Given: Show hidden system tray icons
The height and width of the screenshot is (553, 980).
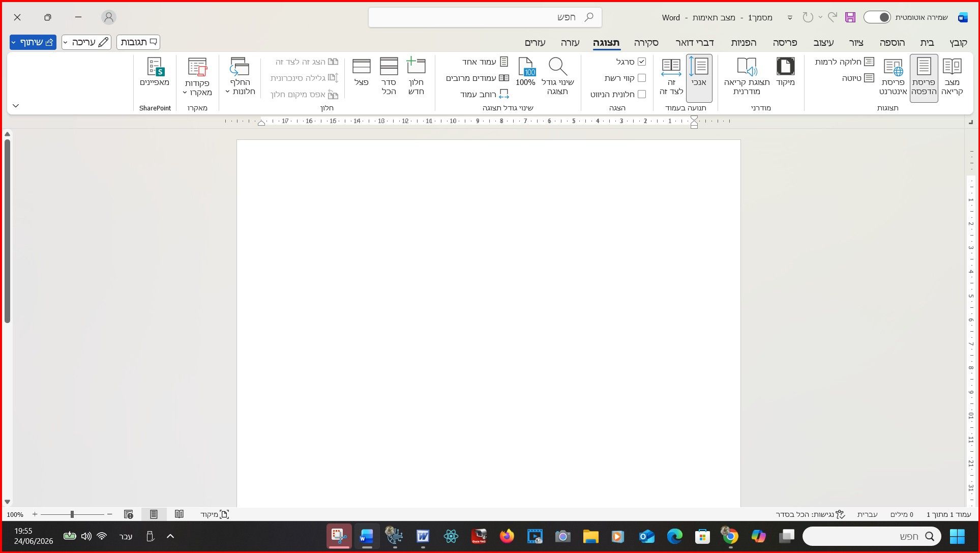Looking at the screenshot, I should point(170,536).
